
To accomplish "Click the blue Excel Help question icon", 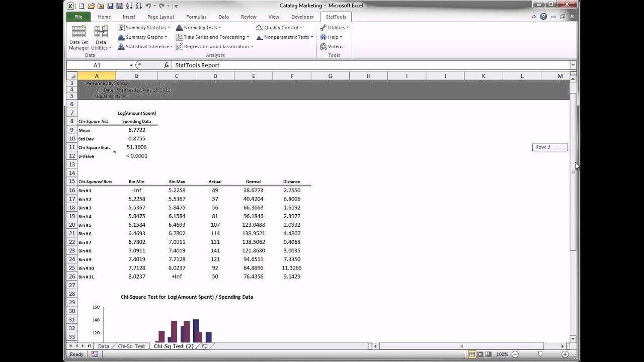I will pos(543,17).
